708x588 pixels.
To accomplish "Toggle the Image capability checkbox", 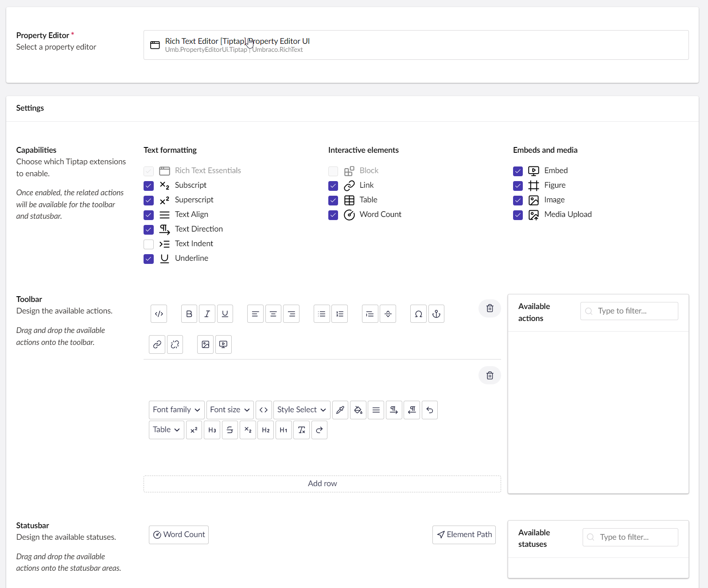I will pyautogui.click(x=518, y=200).
